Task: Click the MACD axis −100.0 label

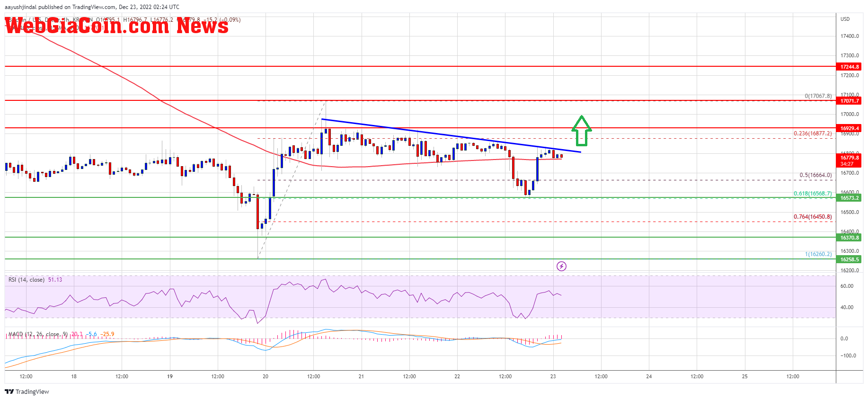Action: [x=848, y=356]
